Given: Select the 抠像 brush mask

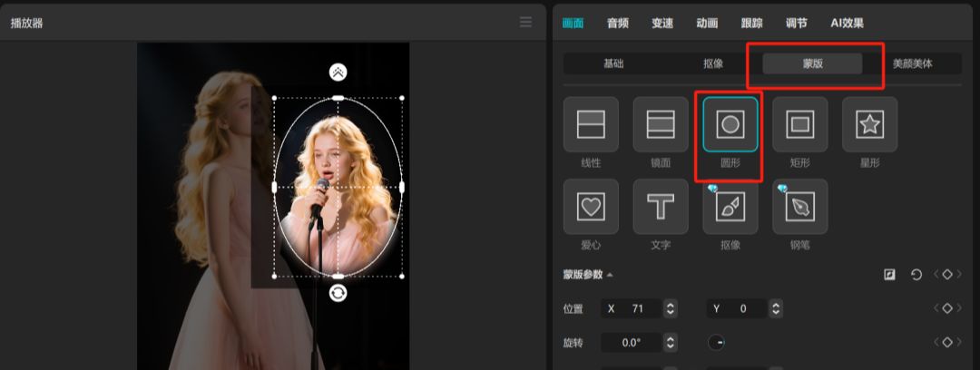Looking at the screenshot, I should pyautogui.click(x=730, y=207).
